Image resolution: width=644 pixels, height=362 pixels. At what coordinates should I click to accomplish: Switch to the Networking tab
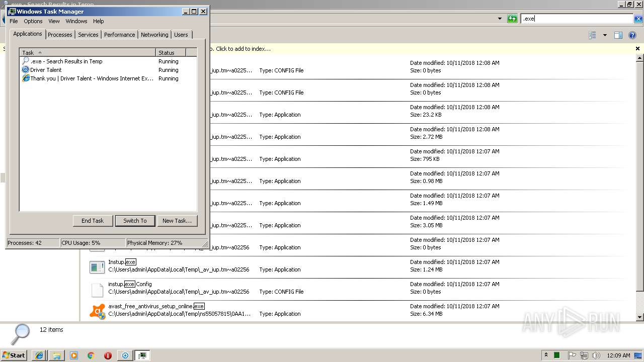[154, 35]
